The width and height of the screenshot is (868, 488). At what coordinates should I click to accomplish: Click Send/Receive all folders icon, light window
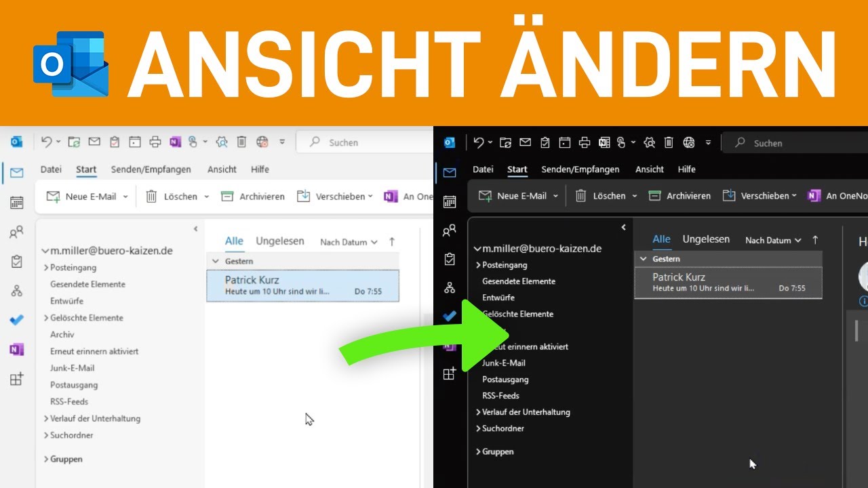[74, 142]
